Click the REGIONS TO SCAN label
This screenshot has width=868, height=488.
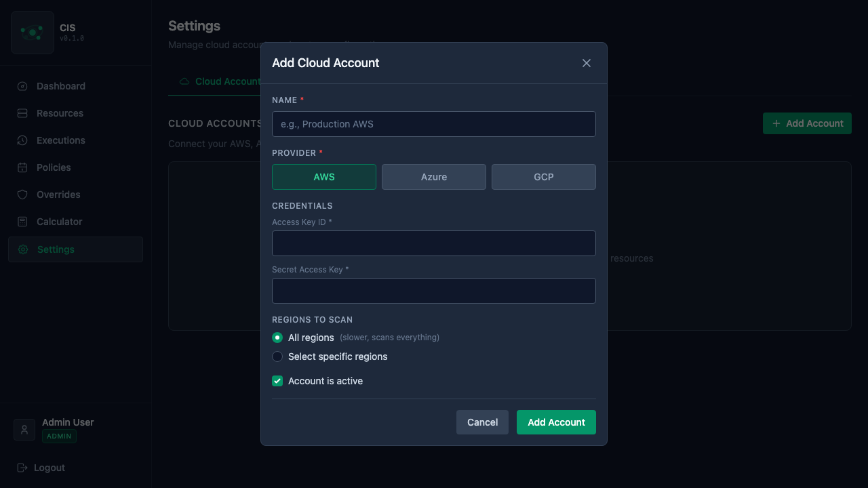pos(312,320)
